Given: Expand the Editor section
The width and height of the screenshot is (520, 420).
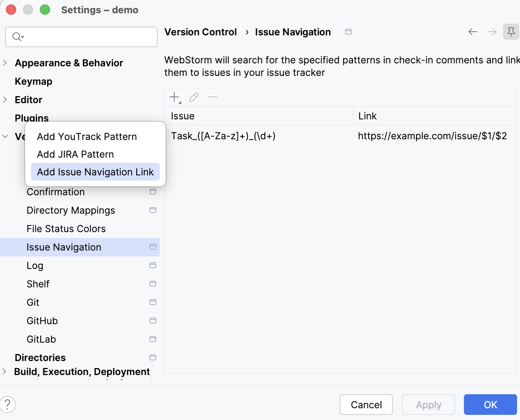Looking at the screenshot, I should point(5,99).
